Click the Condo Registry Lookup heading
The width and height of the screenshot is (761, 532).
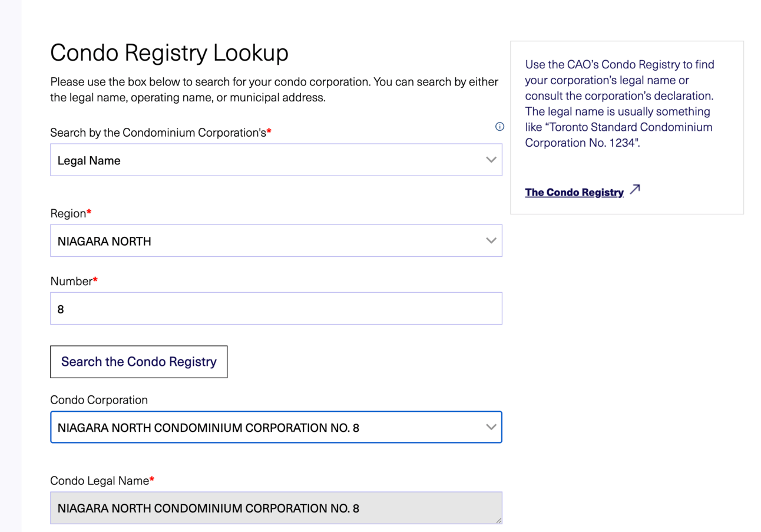pos(170,53)
